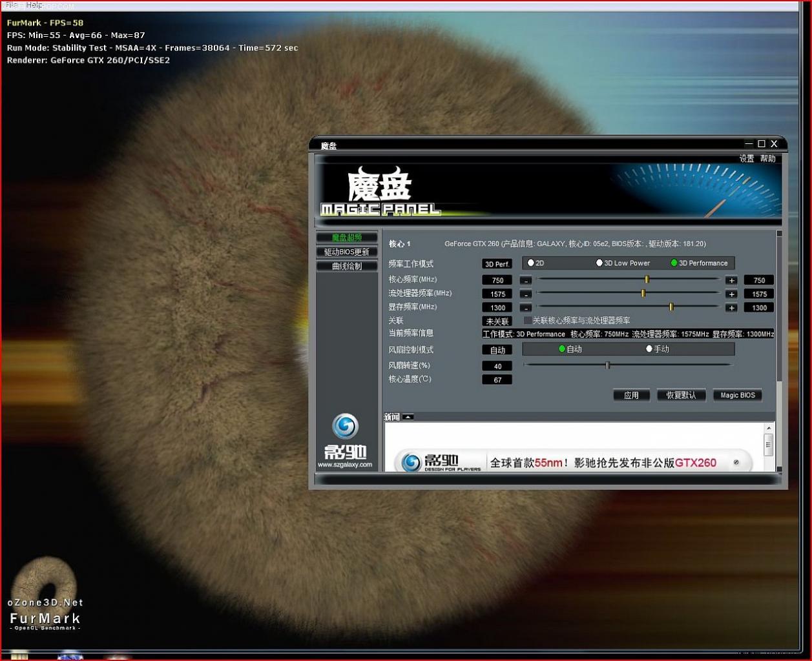812x661 pixels.
Task: Decrease shader clock with minus button
Action: (x=526, y=294)
